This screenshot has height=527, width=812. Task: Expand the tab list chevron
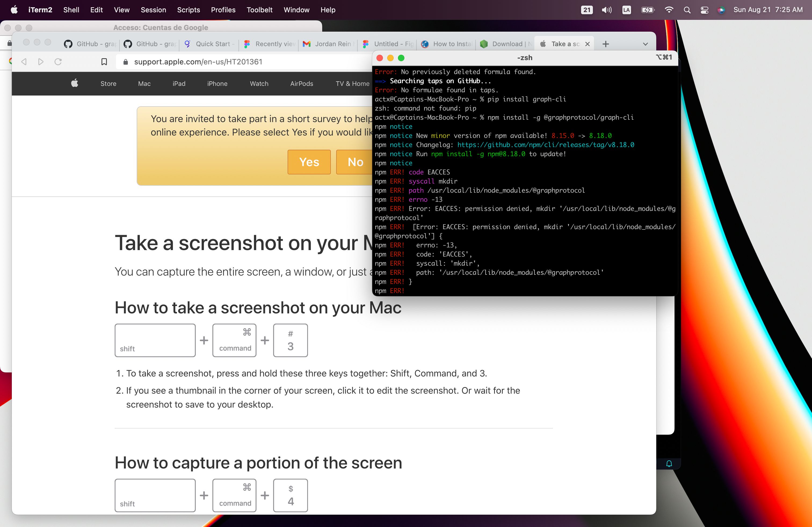tap(645, 44)
